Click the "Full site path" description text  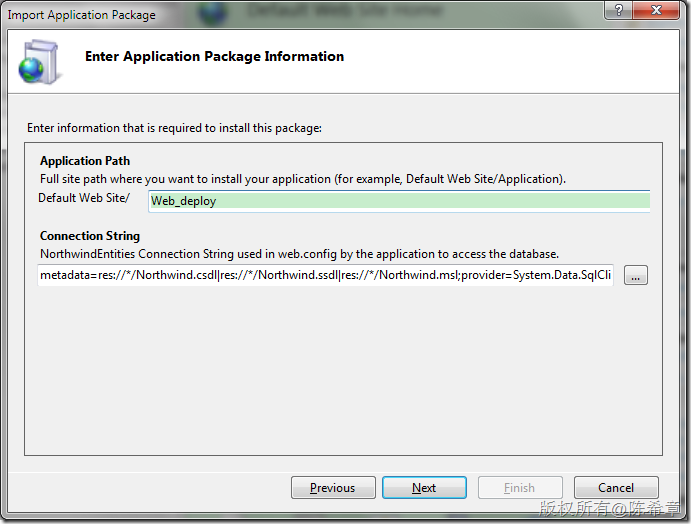(x=302, y=179)
